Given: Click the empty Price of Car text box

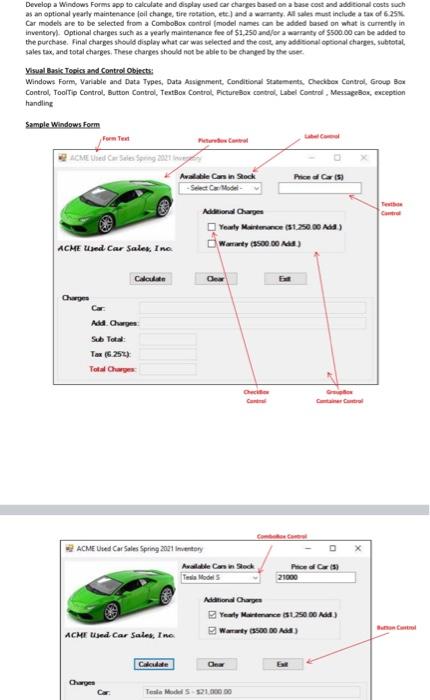Looking at the screenshot, I should point(320,188).
